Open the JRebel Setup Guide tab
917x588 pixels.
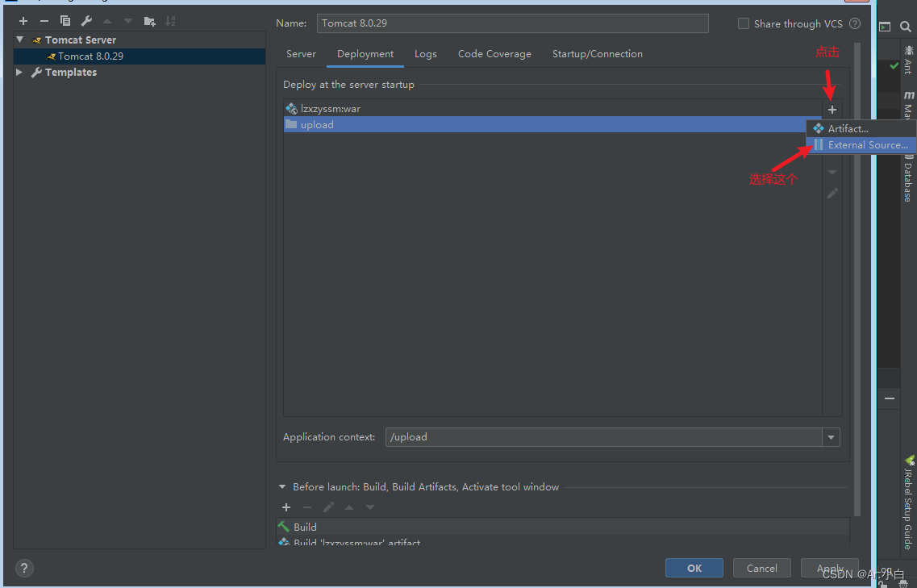pos(908,503)
